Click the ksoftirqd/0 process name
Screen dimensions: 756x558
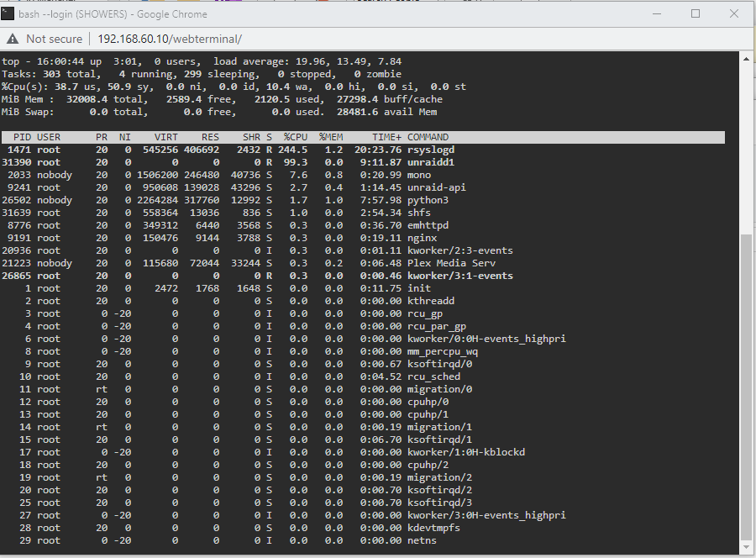439,364
